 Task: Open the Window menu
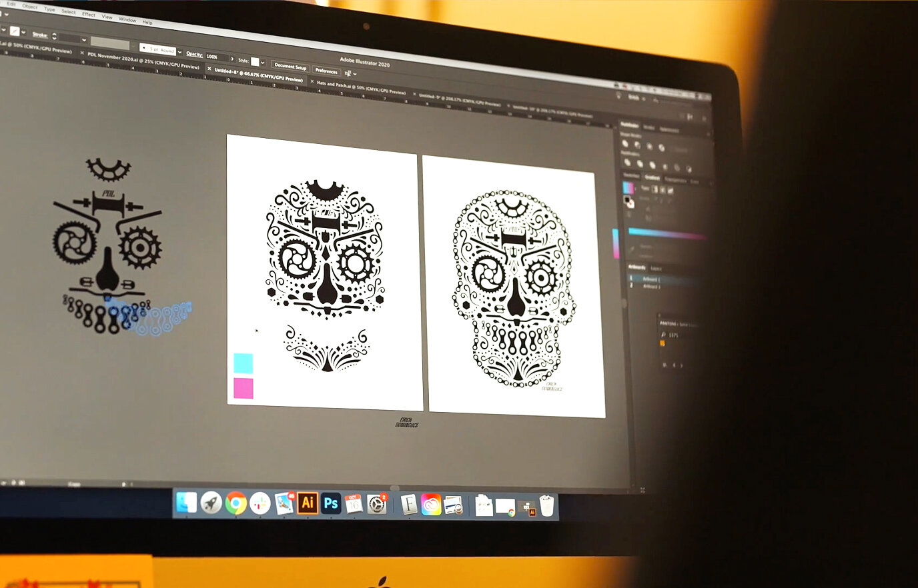pos(127,20)
